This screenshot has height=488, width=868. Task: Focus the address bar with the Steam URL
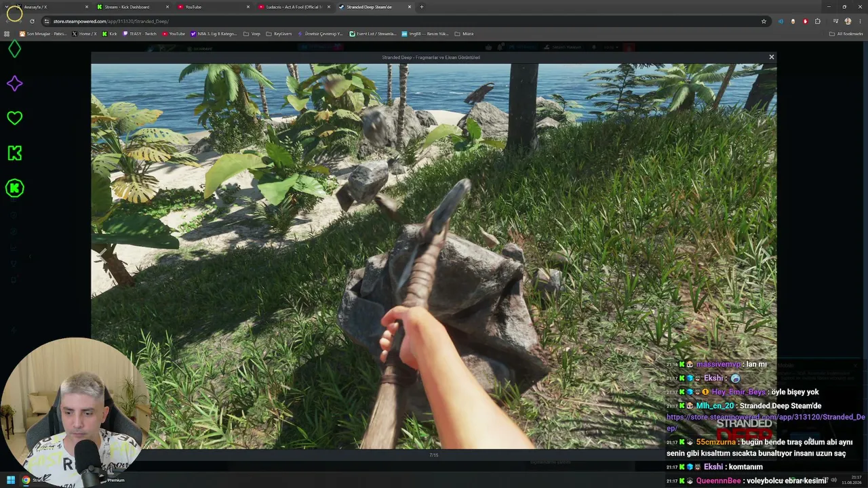click(x=406, y=21)
